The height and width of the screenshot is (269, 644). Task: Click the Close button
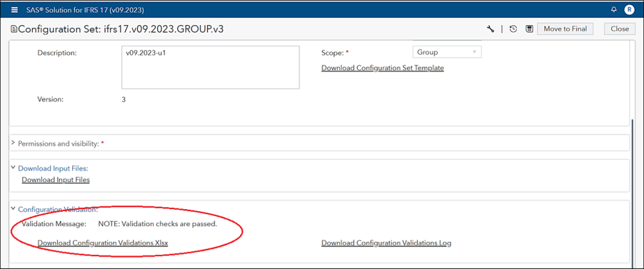click(620, 29)
